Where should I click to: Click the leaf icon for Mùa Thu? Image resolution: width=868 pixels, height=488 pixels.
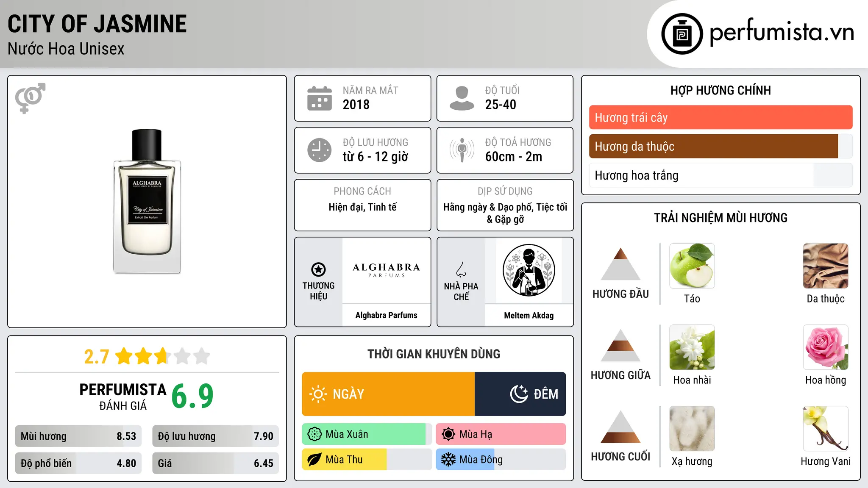point(314,460)
